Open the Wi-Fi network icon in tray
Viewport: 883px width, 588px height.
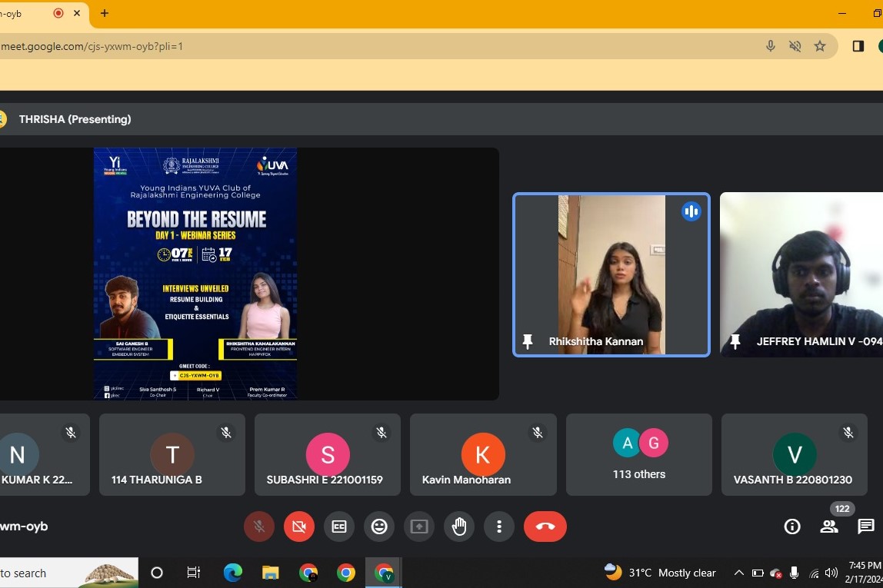[x=814, y=573]
